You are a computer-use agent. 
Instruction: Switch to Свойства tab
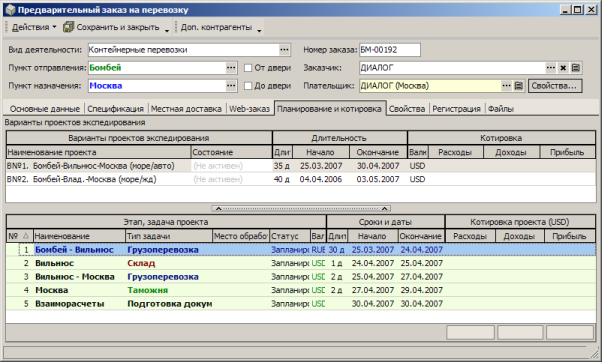(x=407, y=109)
